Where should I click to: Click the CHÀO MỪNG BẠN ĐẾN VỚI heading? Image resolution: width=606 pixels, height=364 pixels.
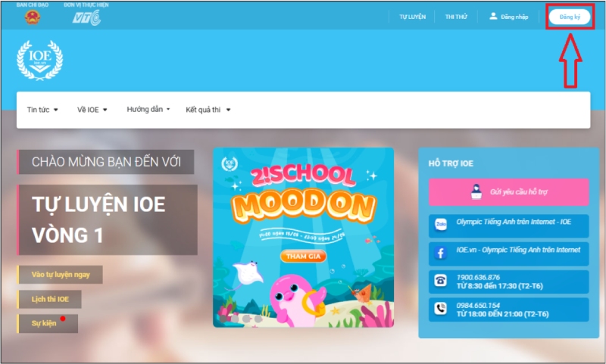[x=105, y=162]
